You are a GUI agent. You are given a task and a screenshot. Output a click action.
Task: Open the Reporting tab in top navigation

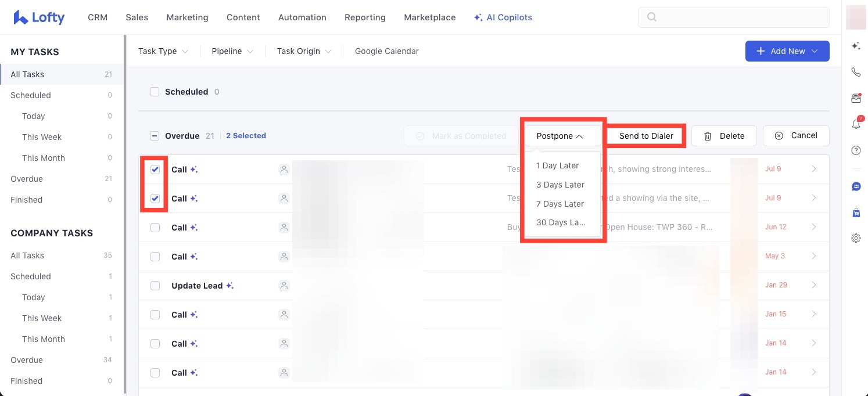coord(365,17)
